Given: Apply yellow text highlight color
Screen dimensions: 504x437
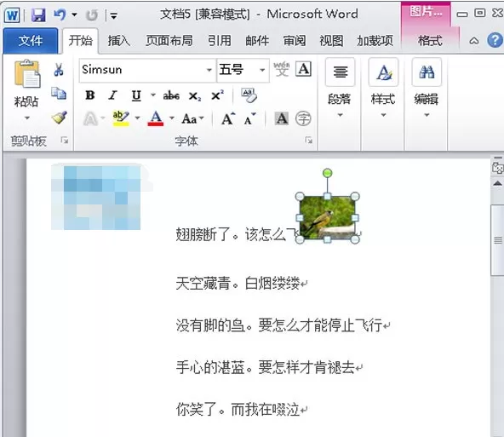Looking at the screenshot, I should tap(121, 118).
